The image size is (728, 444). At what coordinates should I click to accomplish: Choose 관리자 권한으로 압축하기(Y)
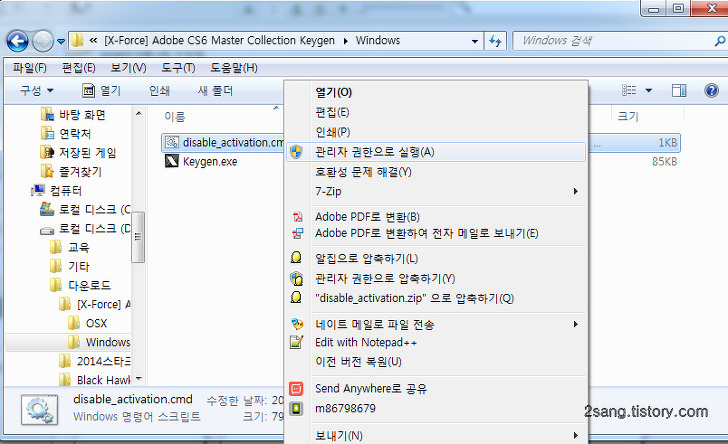pos(436,278)
